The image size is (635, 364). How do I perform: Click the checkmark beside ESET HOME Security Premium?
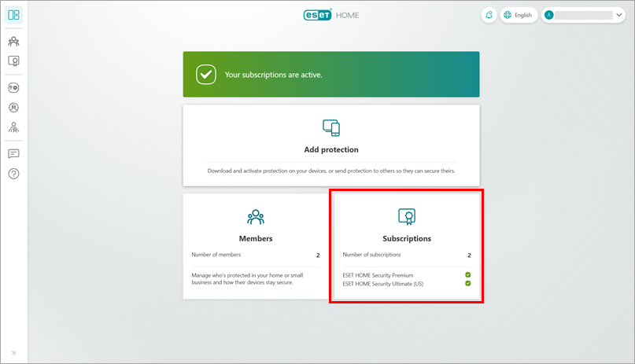coord(467,275)
